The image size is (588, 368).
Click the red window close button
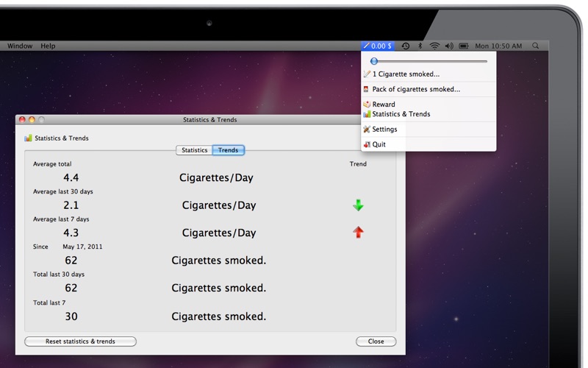coord(22,119)
